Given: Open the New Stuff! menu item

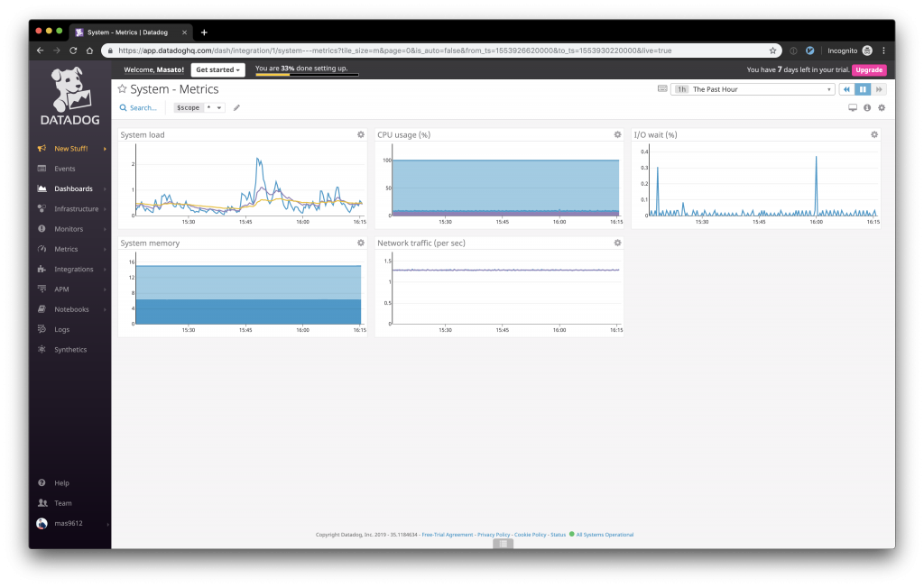Looking at the screenshot, I should click(x=70, y=149).
